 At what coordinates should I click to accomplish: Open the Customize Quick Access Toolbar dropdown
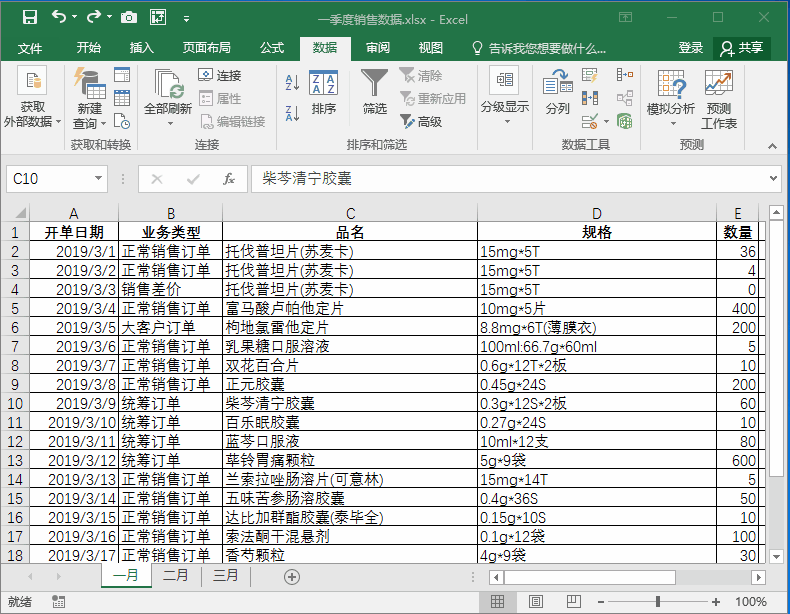pyautogui.click(x=186, y=19)
